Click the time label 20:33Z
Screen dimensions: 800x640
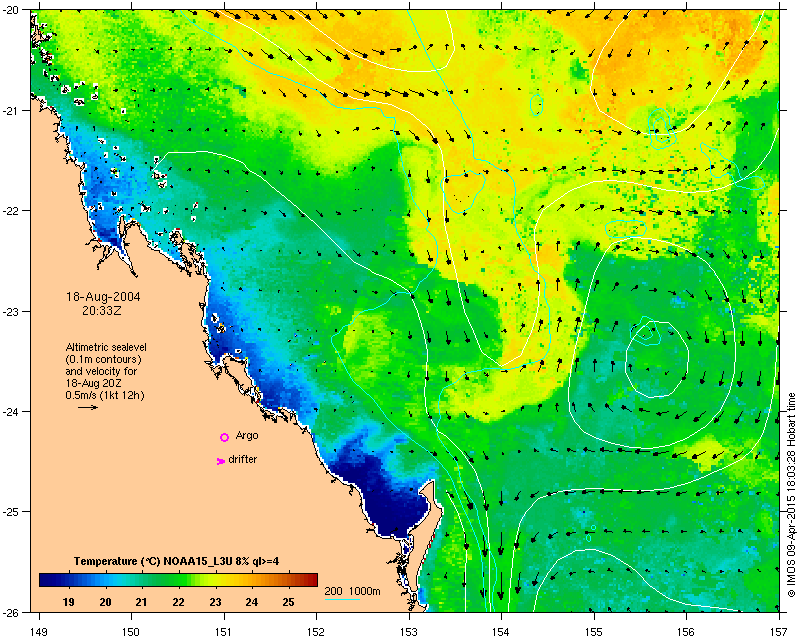[102, 310]
